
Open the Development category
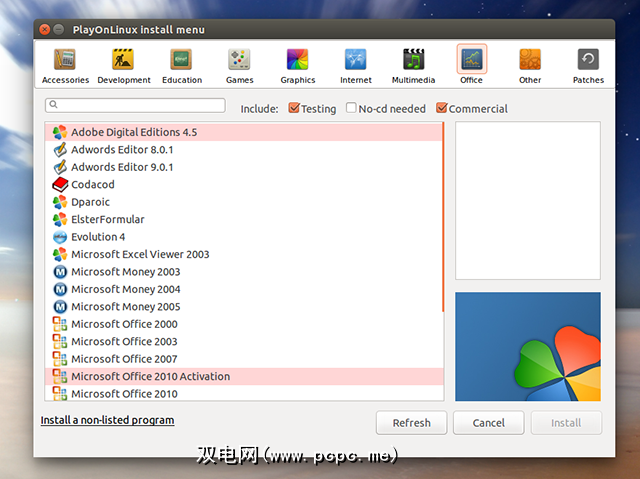pyautogui.click(x=124, y=65)
